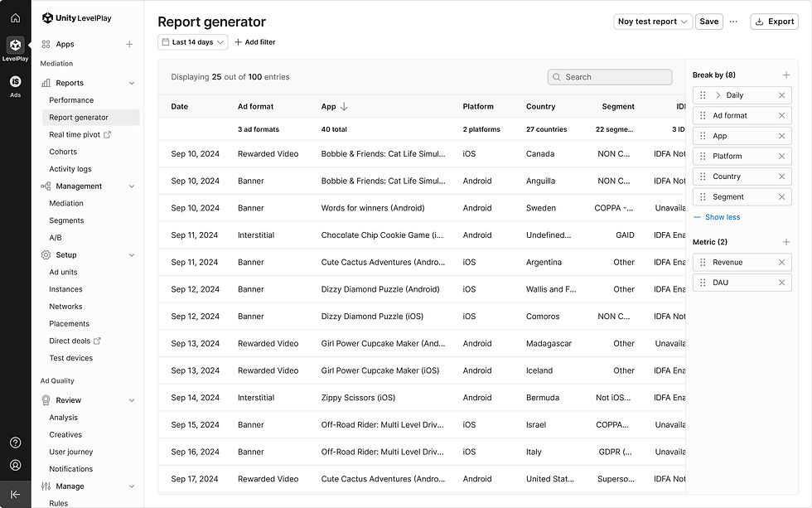This screenshot has height=508, width=812.
Task: Remove the DAU metric
Action: pos(782,283)
